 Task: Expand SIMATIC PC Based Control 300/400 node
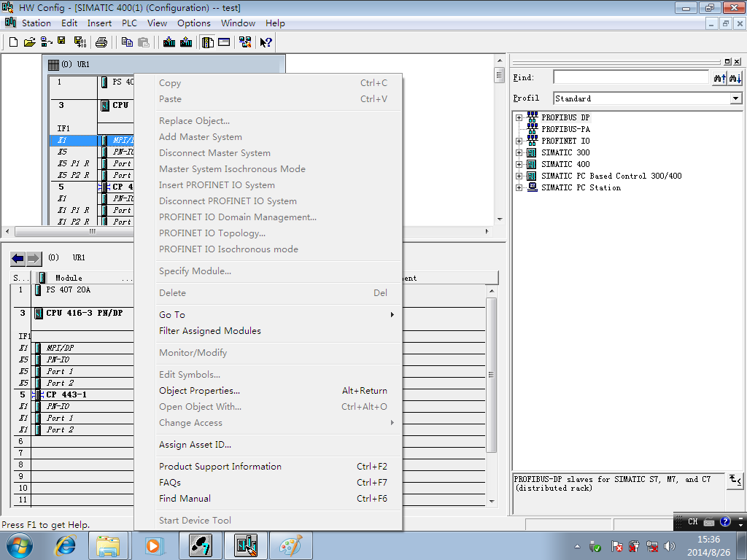pos(519,176)
